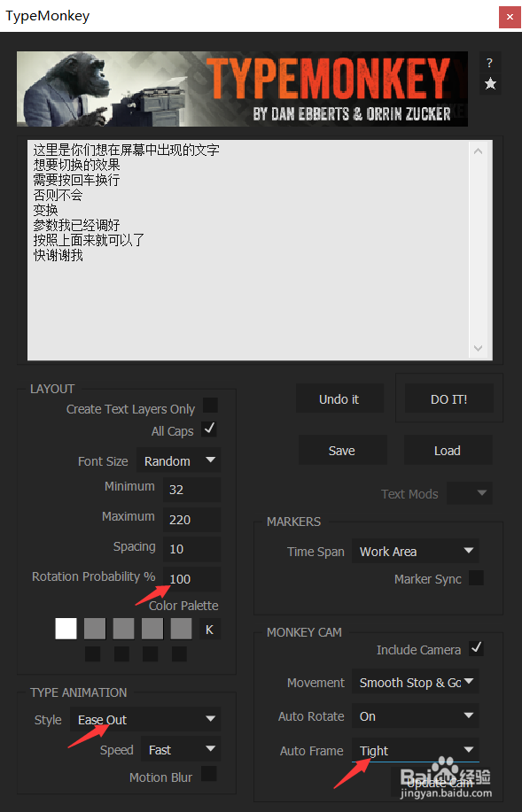
Task: Click the TypeMonkey banner image
Action: pyautogui.click(x=242, y=89)
